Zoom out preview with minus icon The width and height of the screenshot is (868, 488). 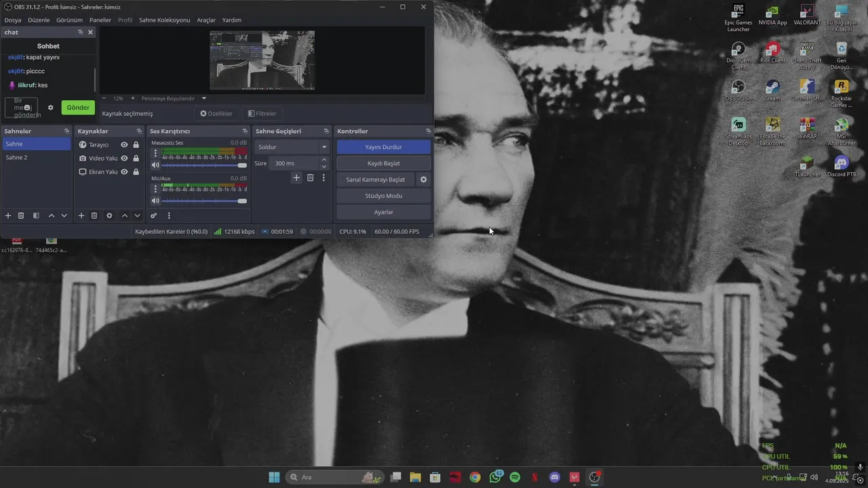coord(104,98)
